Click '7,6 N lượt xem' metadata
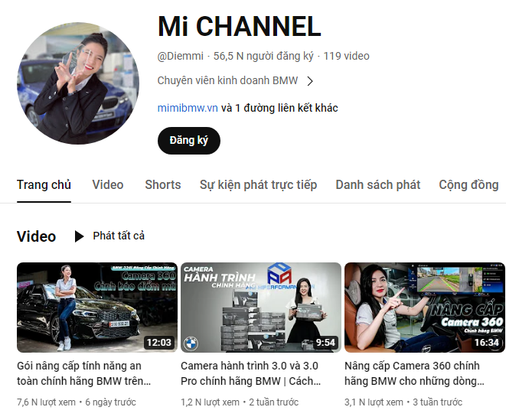Image resolution: width=506 pixels, height=420 pixels. 46,402
